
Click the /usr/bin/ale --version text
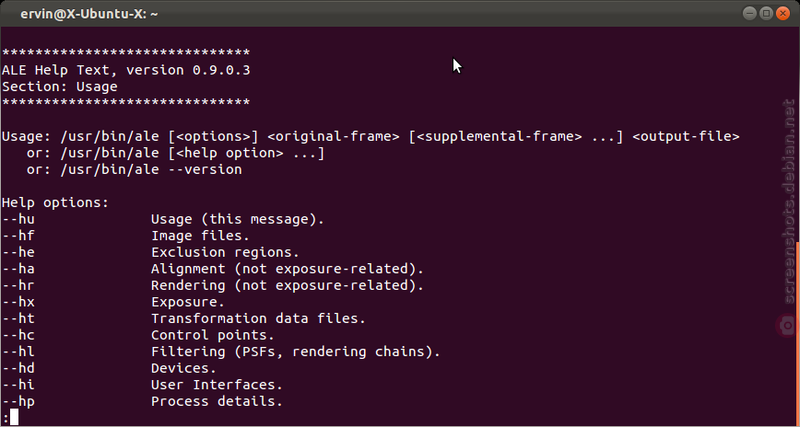[x=151, y=169]
